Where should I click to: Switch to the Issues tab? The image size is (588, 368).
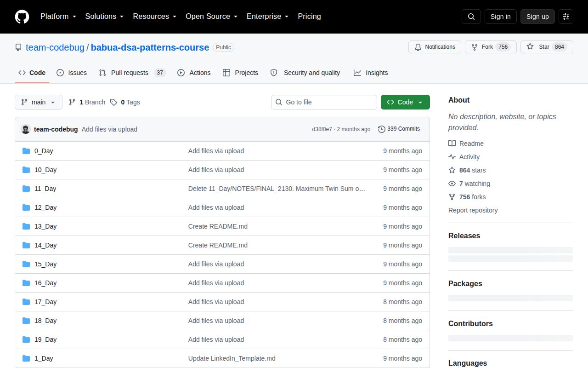(x=72, y=73)
